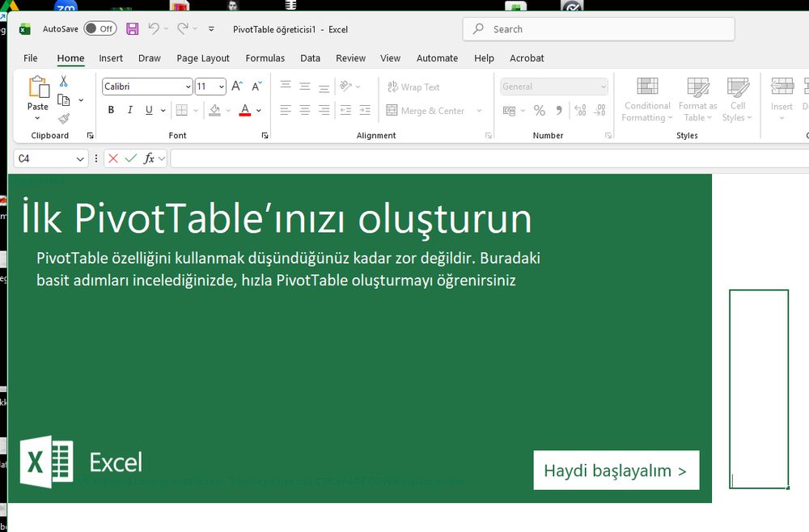Click the Percent Style icon
Image resolution: width=809 pixels, height=532 pixels.
(x=540, y=111)
